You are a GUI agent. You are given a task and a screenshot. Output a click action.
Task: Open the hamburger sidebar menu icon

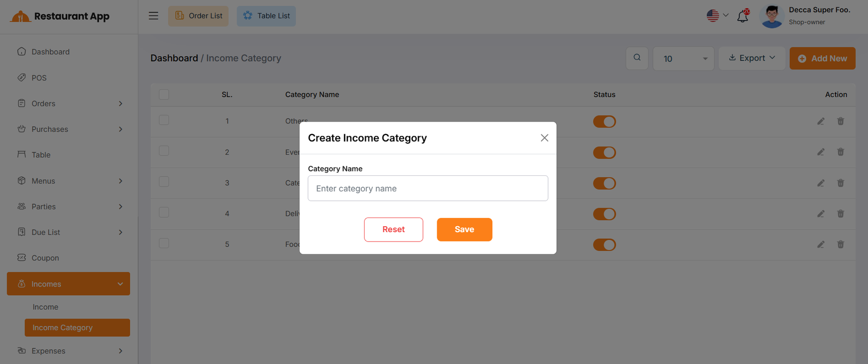[x=154, y=16]
